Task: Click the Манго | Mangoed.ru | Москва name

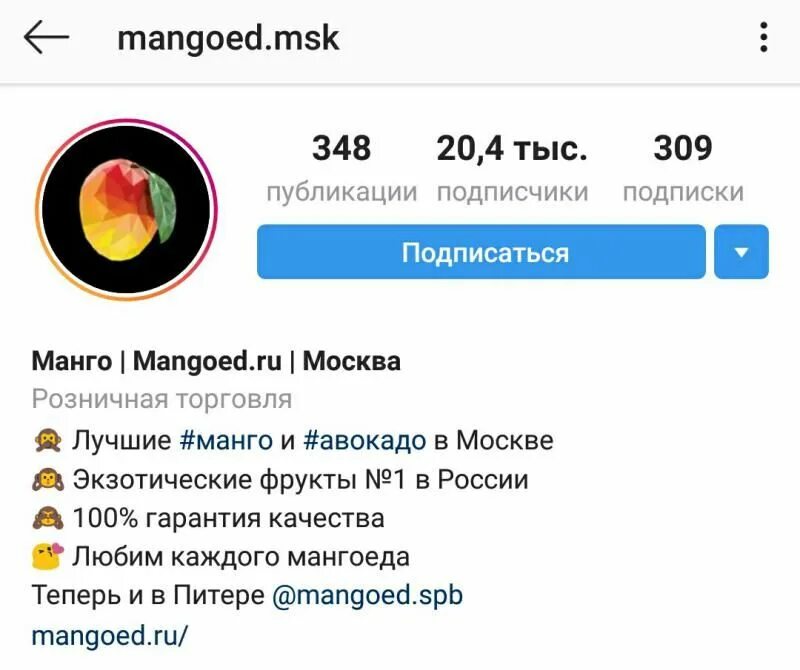Action: 216,361
